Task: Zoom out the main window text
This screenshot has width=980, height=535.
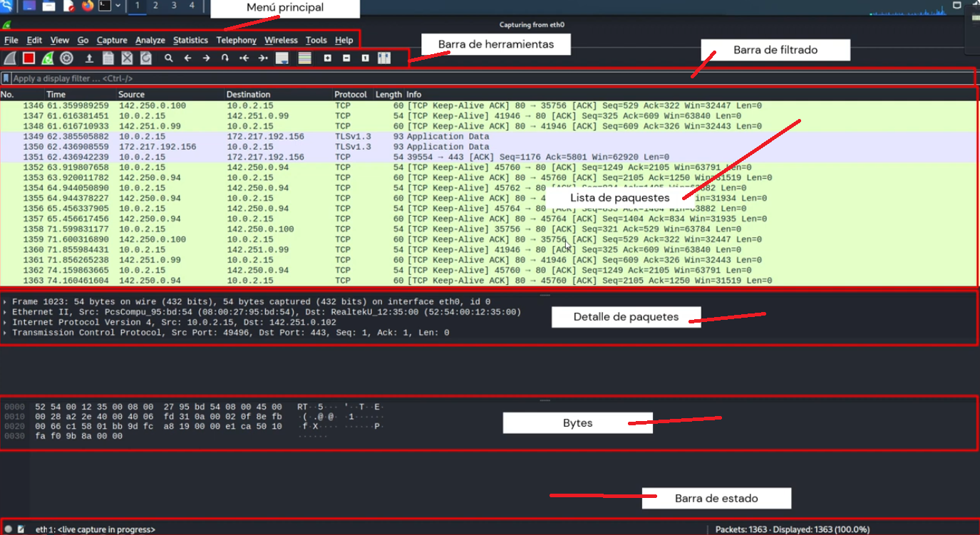Action: coord(346,58)
